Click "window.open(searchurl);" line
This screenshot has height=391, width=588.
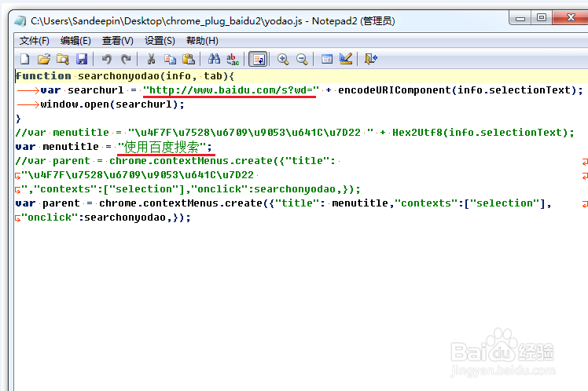click(112, 104)
